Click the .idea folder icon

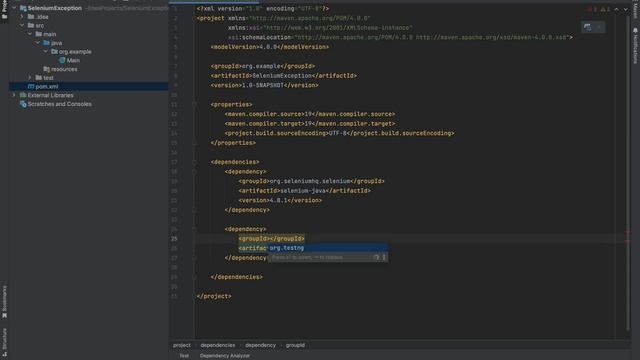(31, 17)
